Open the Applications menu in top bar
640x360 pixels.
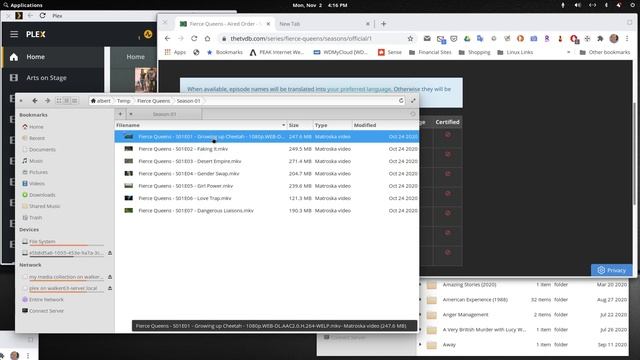[x=23, y=5]
